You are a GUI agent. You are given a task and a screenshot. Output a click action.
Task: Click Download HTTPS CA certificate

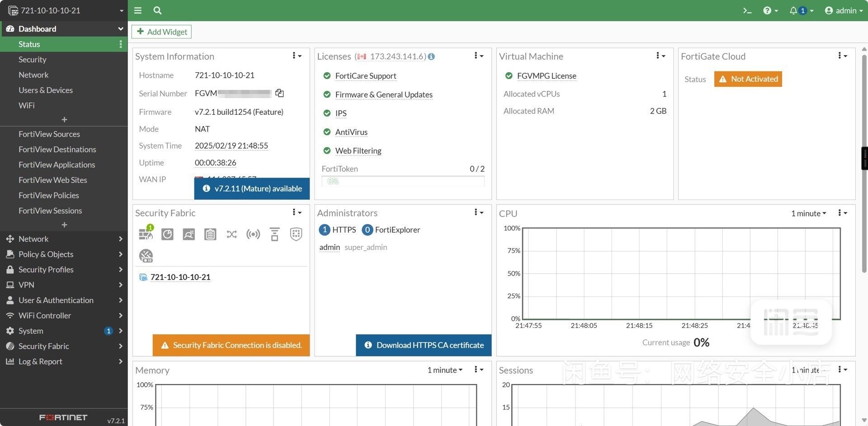424,345
